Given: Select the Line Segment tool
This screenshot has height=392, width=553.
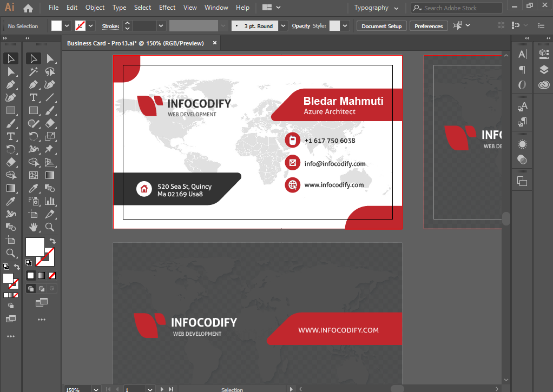Looking at the screenshot, I should coord(50,97).
